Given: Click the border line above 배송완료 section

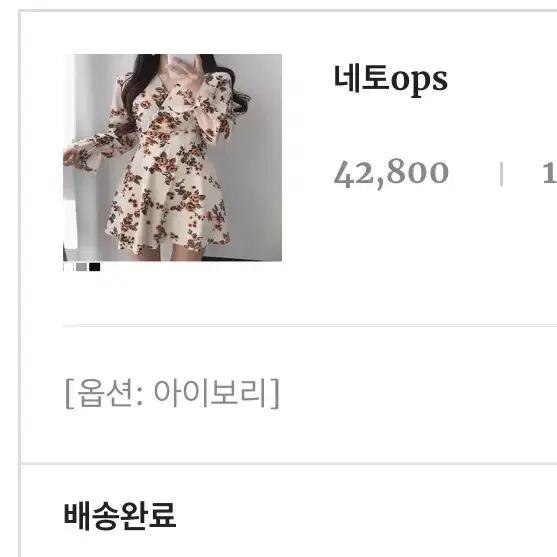Looking at the screenshot, I should [x=289, y=463].
